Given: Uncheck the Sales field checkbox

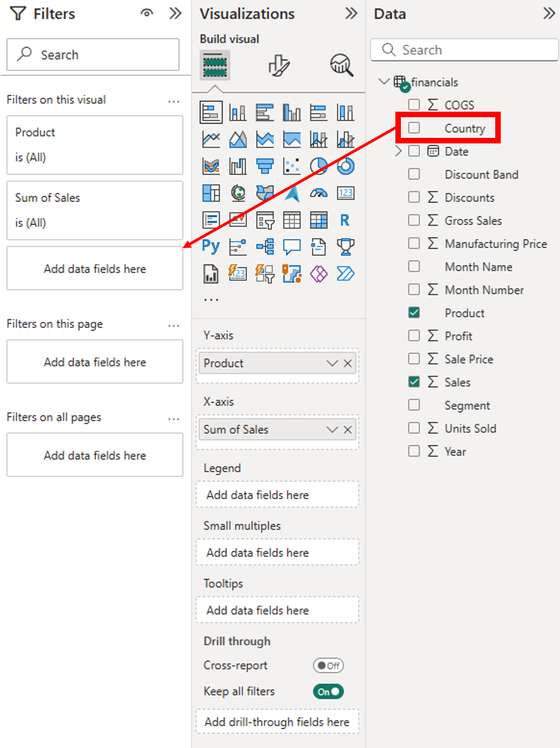Looking at the screenshot, I should tap(414, 382).
